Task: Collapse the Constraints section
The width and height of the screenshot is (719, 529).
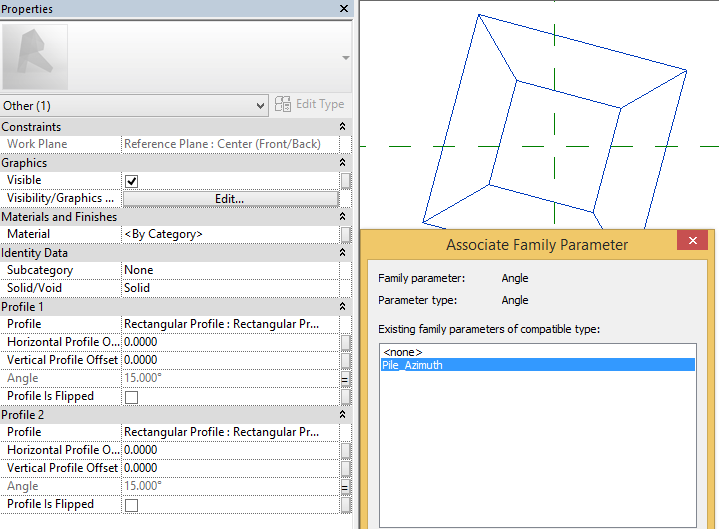Action: pyautogui.click(x=342, y=127)
